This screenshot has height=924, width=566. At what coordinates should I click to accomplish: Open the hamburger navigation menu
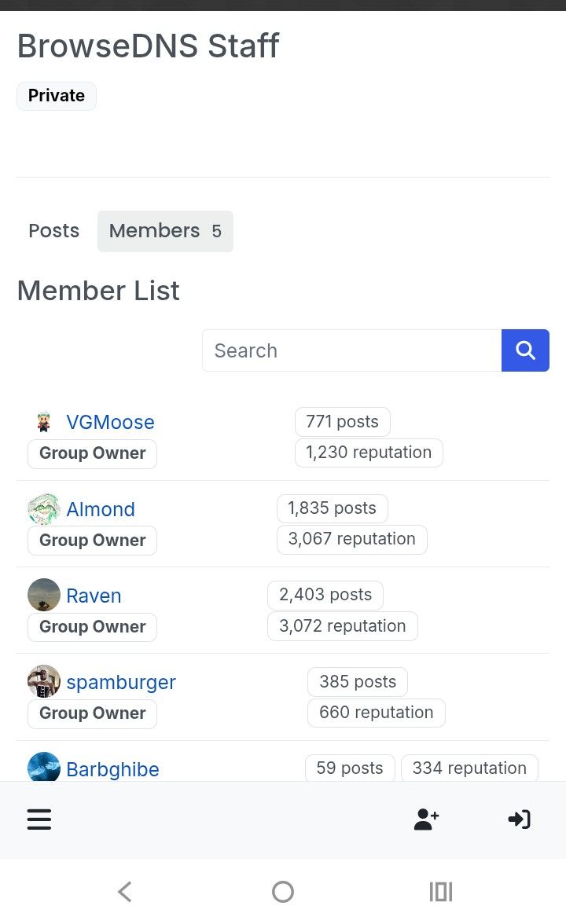(39, 819)
